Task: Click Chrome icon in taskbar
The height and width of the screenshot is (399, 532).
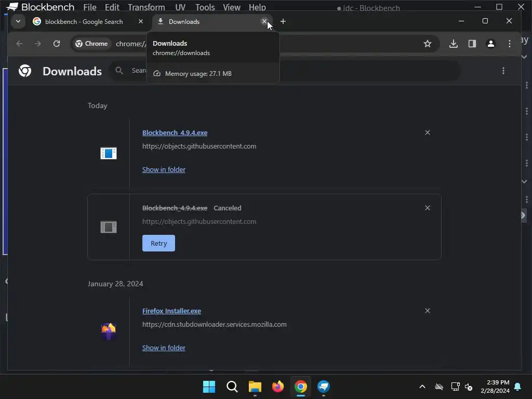Action: coord(301,387)
